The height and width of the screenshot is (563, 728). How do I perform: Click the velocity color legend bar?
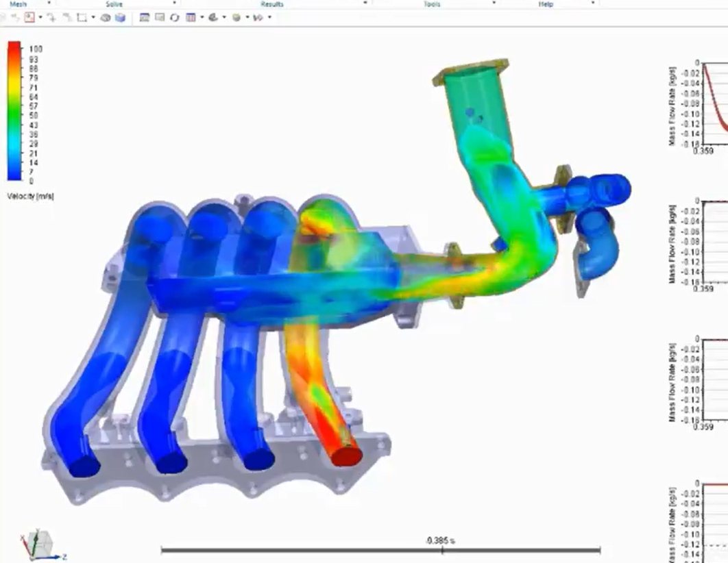click(x=14, y=111)
